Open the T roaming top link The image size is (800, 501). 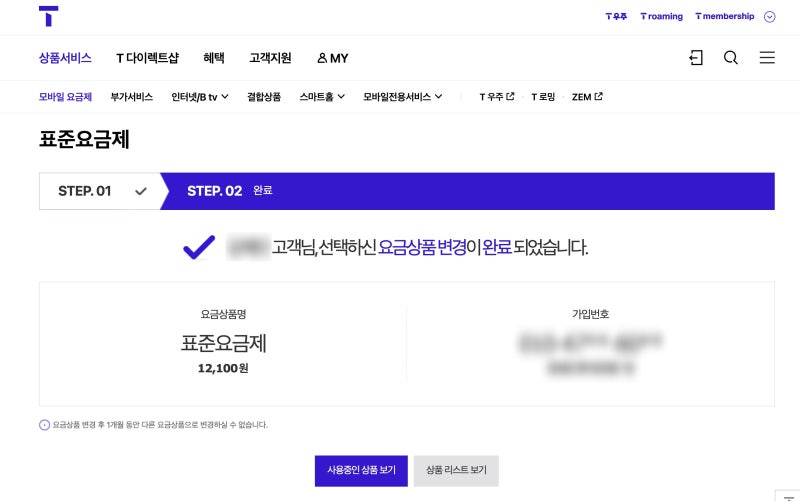pos(661,16)
